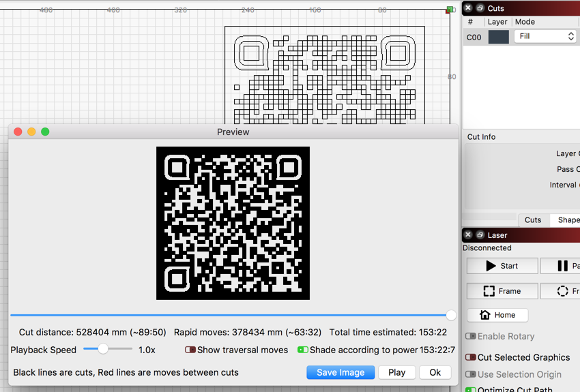The image size is (580, 392).
Task: Open the Fill mode dropdown for C00
Action: coord(545,36)
